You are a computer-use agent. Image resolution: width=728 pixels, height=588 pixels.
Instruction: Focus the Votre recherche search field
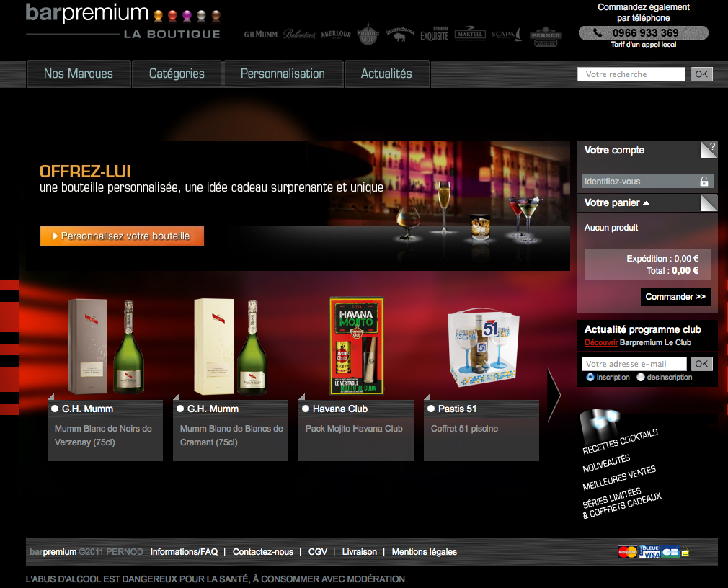coord(631,74)
